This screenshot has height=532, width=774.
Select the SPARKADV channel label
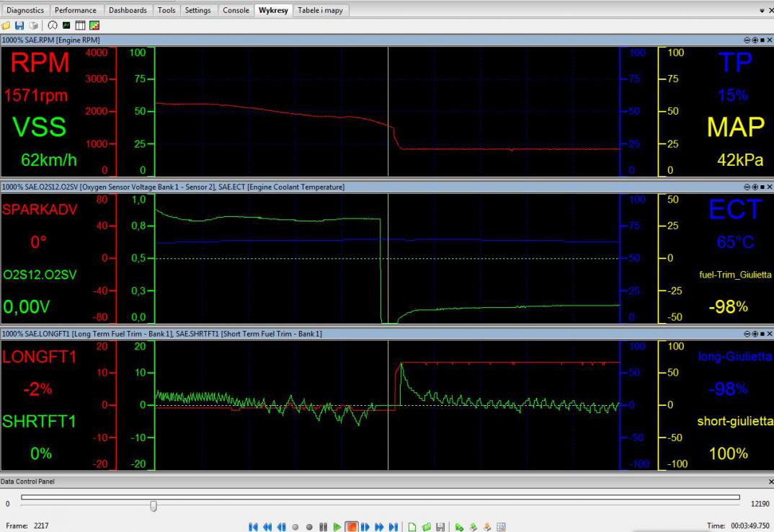[x=40, y=210]
